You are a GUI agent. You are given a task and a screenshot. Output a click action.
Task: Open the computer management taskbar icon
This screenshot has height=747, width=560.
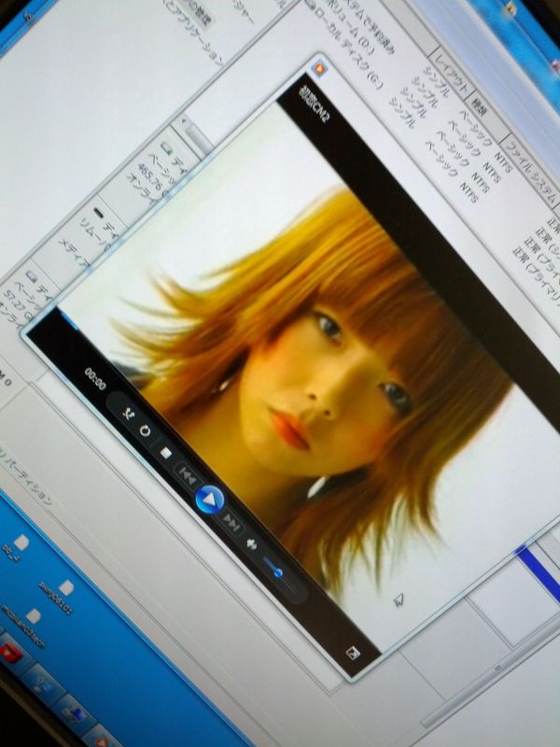(74, 713)
